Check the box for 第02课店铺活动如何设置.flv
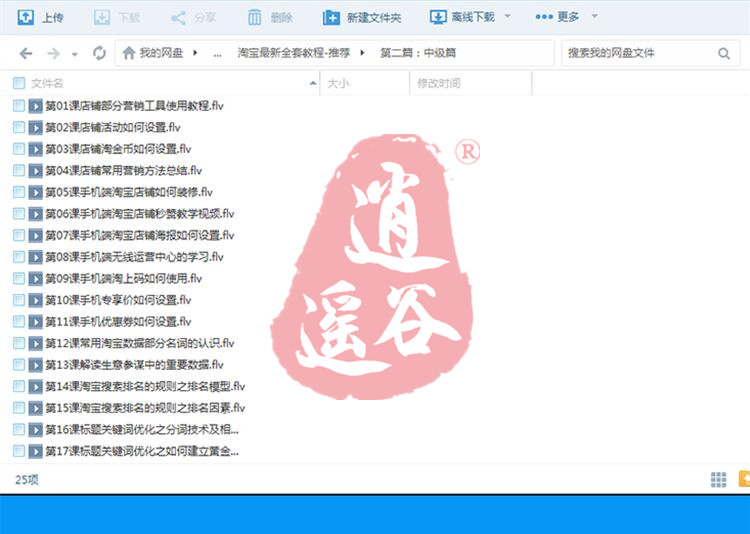The image size is (750, 534). 19,127
